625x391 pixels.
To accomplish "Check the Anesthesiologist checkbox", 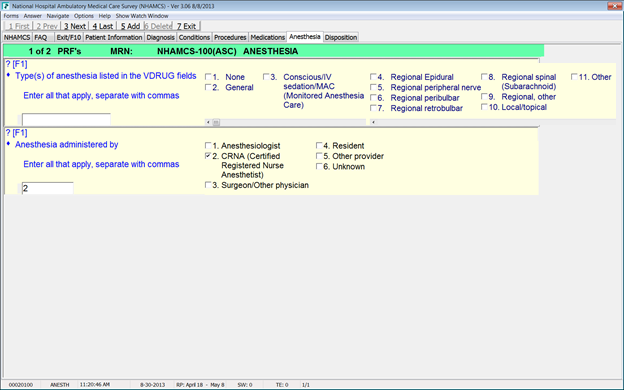I will (x=208, y=145).
